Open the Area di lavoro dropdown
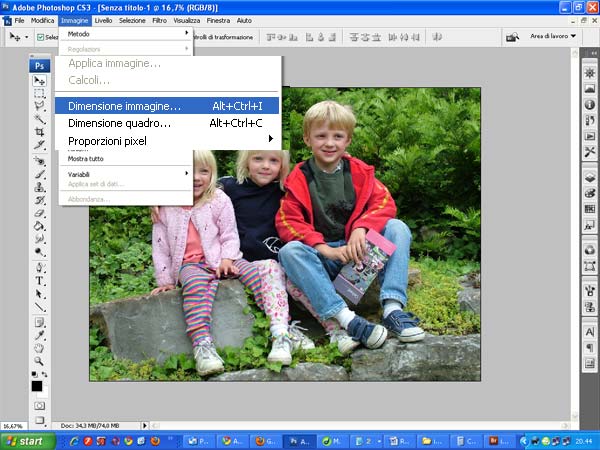This screenshot has height=450, width=600. click(553, 36)
